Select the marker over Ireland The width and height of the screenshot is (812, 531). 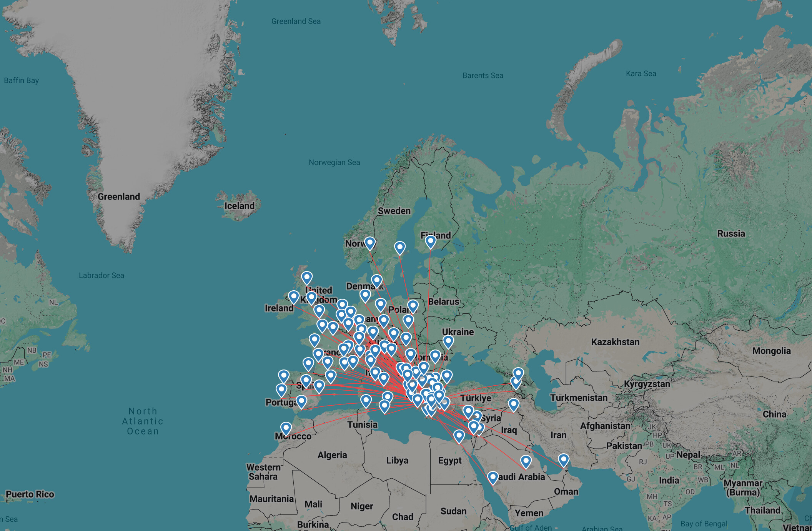point(293,297)
